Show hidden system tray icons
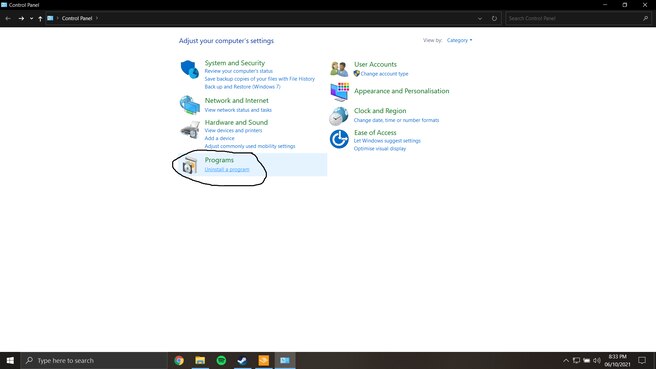The width and height of the screenshot is (656, 369). pyautogui.click(x=566, y=361)
